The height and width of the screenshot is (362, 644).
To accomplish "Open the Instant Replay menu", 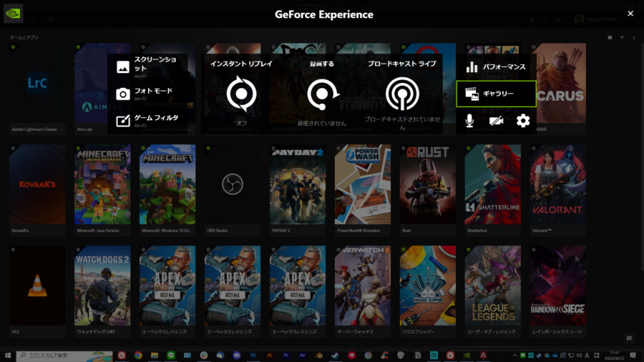I will pos(241,94).
